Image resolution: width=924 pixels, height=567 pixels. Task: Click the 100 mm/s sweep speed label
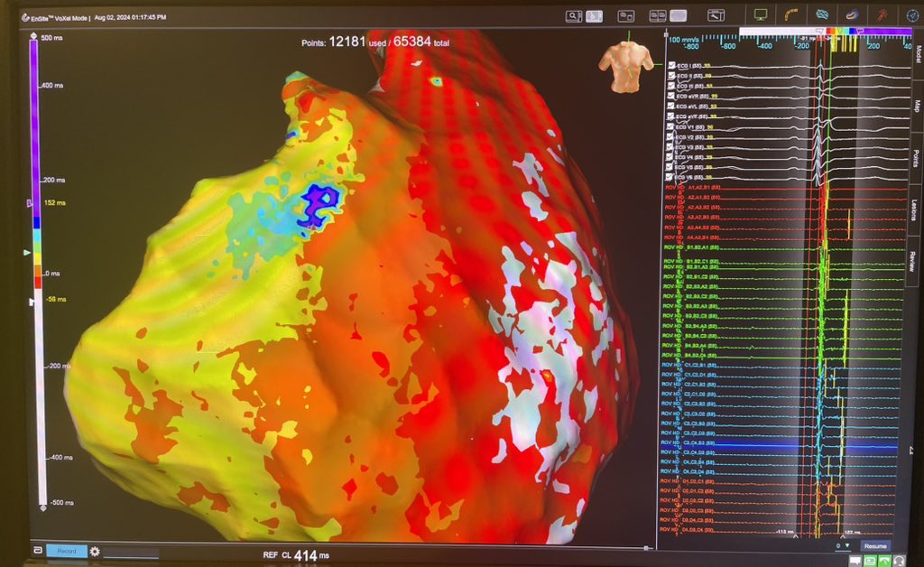(684, 40)
